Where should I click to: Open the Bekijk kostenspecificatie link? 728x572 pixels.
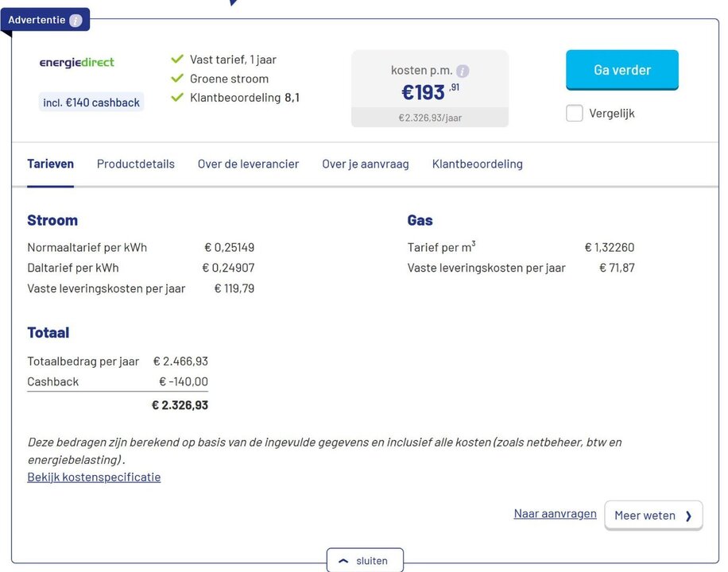(93, 477)
